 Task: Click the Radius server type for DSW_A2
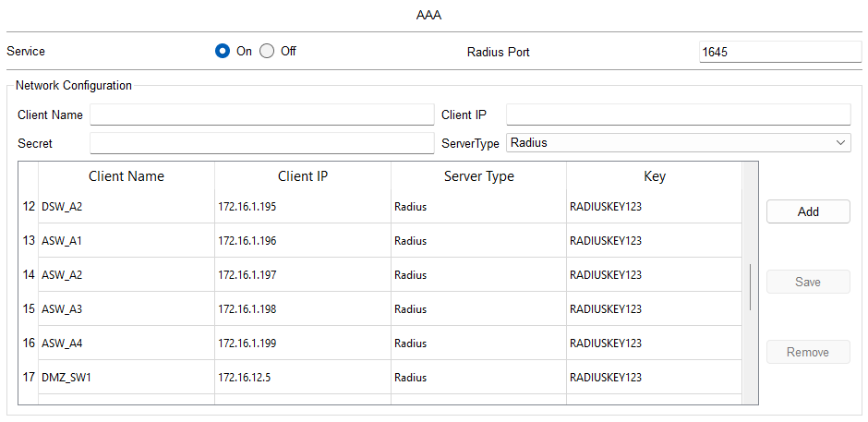point(479,207)
